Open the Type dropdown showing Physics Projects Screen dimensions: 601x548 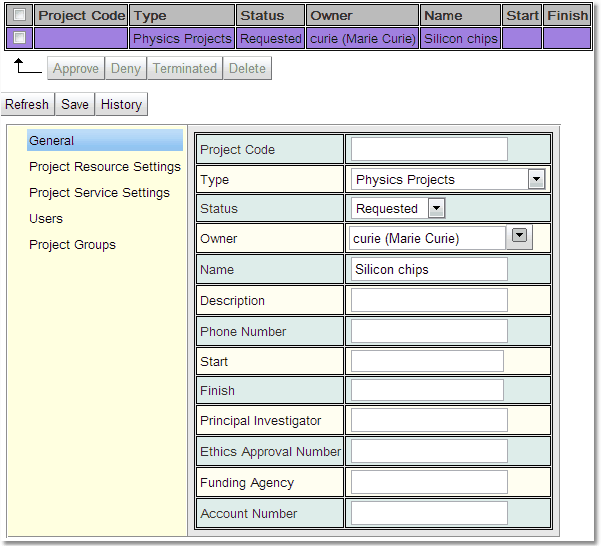536,180
